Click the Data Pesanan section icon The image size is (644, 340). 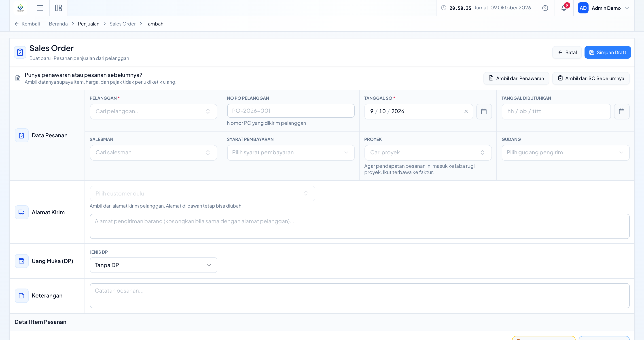[21, 136]
